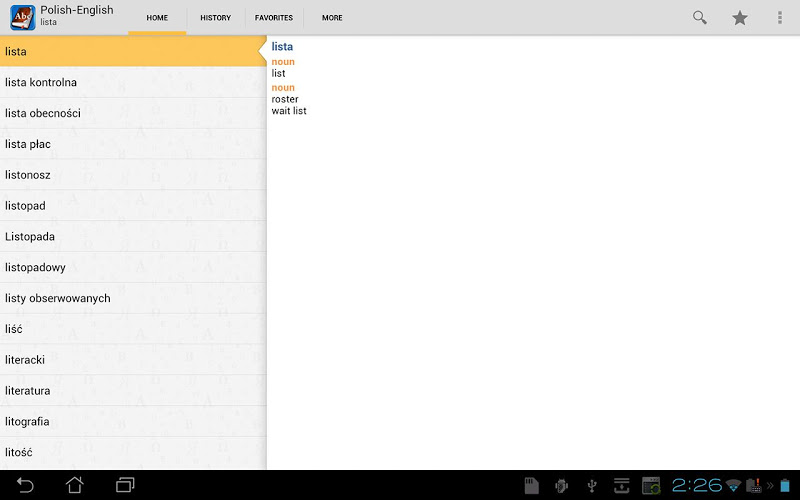Tap the USB connection notification icon
This screenshot has height=500, width=800.
pyautogui.click(x=592, y=486)
